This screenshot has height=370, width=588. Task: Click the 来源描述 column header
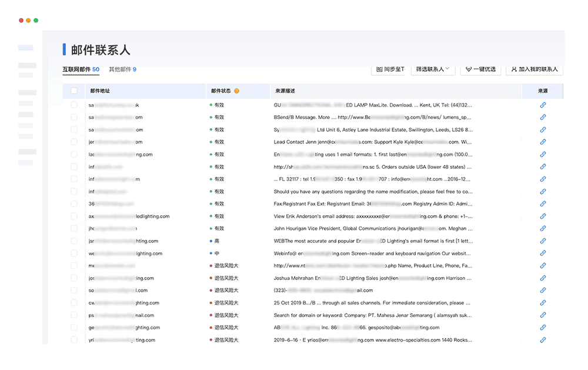click(285, 91)
